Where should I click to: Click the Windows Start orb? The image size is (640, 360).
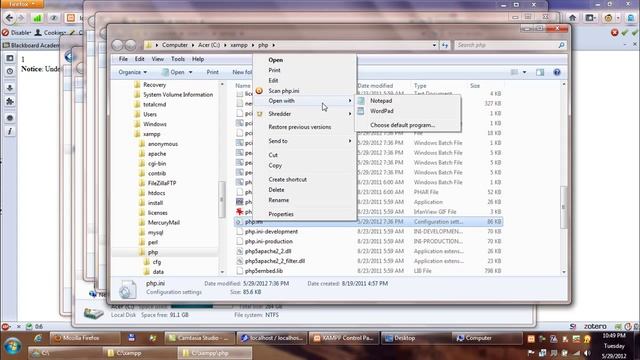coord(13,346)
